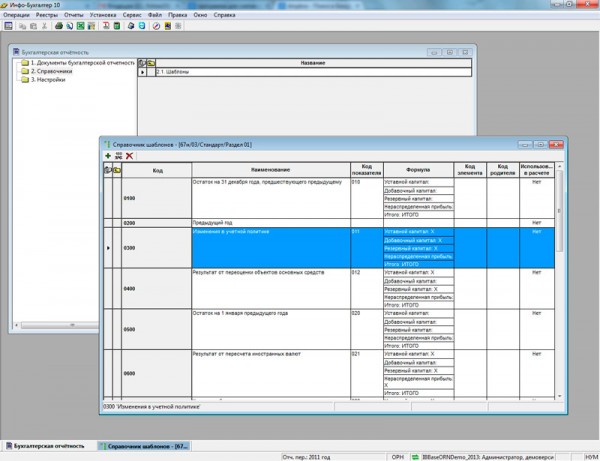Click the red X delete-record icon
600x461 pixels.
(x=130, y=156)
